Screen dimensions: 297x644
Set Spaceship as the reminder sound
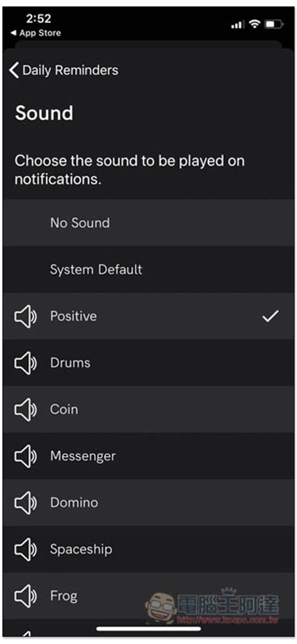click(148, 549)
